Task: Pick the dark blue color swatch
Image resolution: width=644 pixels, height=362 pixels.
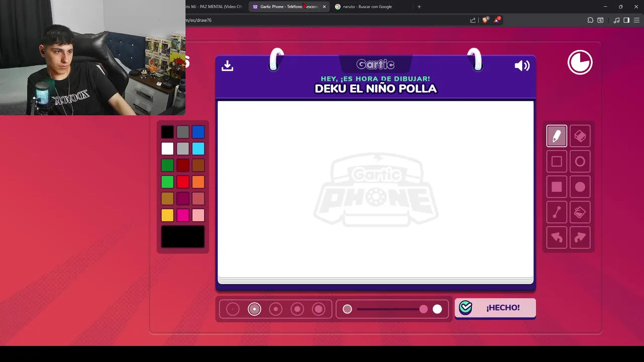Action: coord(198,132)
